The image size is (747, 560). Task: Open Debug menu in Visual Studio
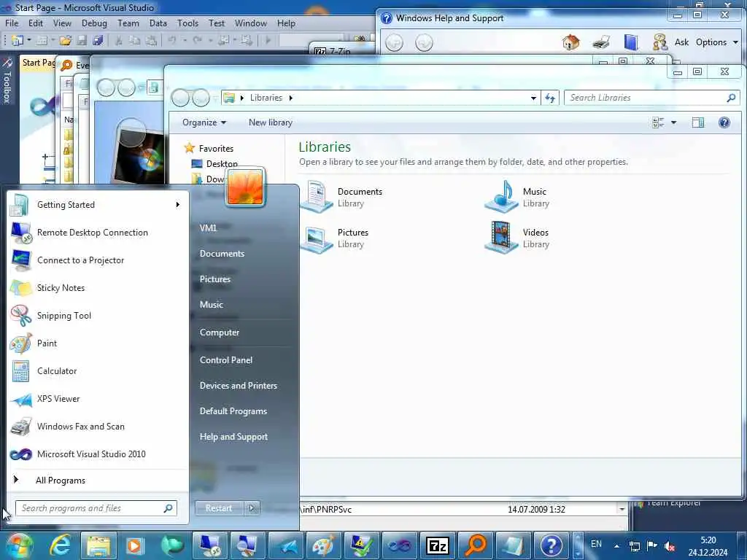coord(94,23)
